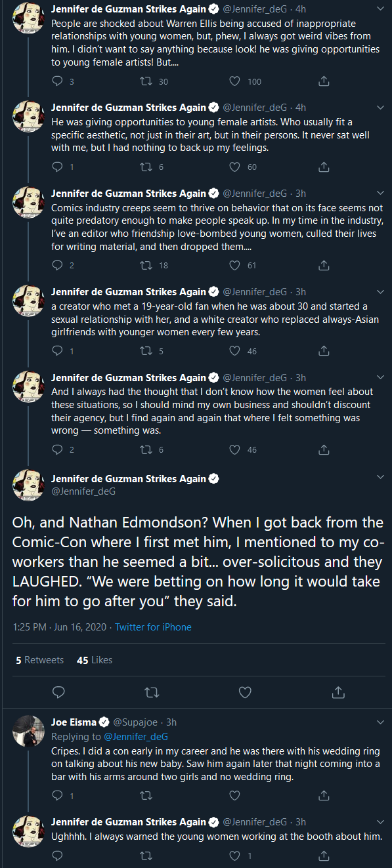Open @Jennifer_deG link in Joe's reply
Viewport: 392px width, 868px height.
[x=136, y=736]
